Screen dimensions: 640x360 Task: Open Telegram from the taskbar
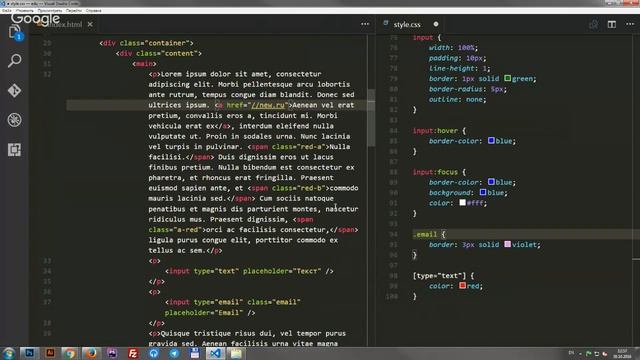(174, 353)
